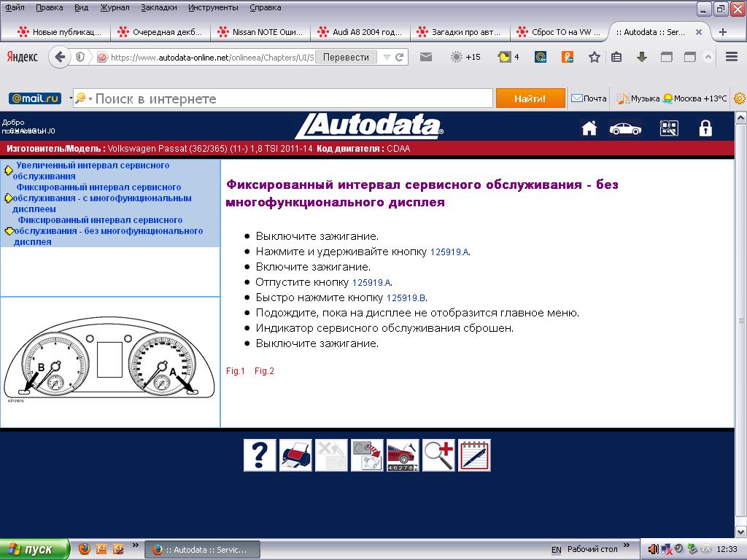Viewport: 747px width, 560px height.
Task: Click the first 125919.A link
Action: pyautogui.click(x=449, y=252)
